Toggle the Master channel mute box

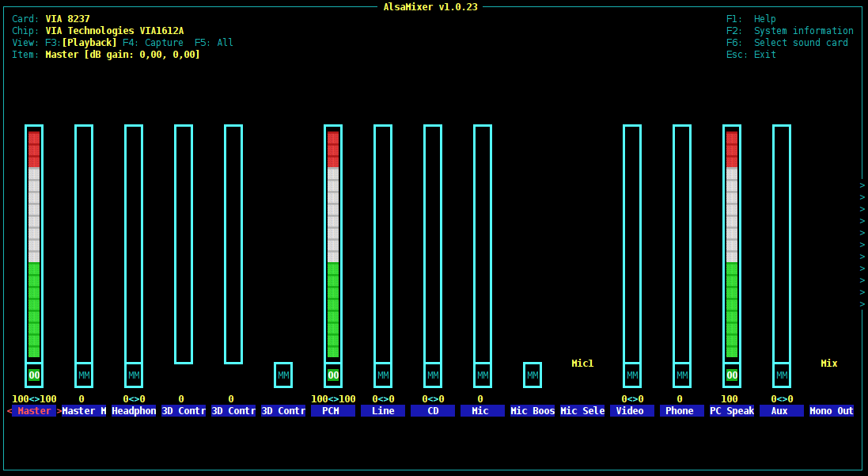[34, 375]
